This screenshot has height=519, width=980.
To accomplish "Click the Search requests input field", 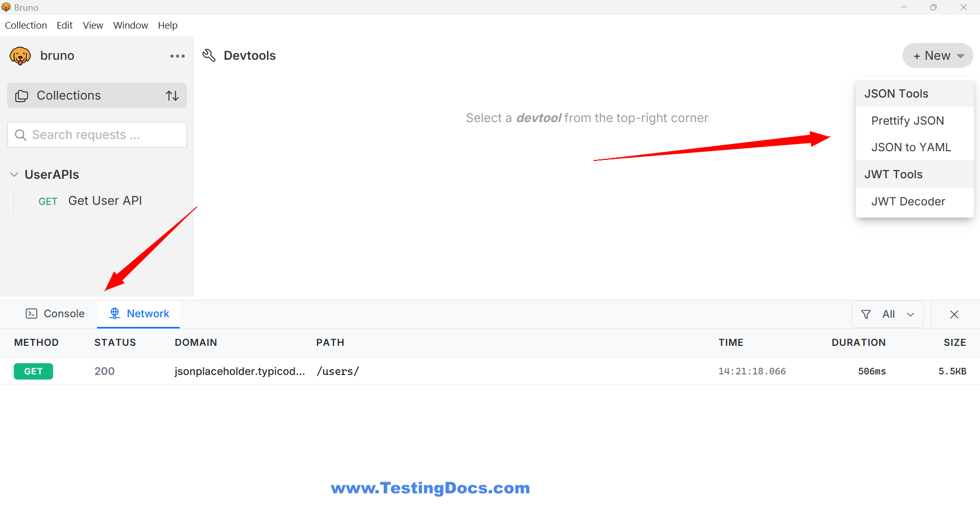I will click(x=97, y=135).
